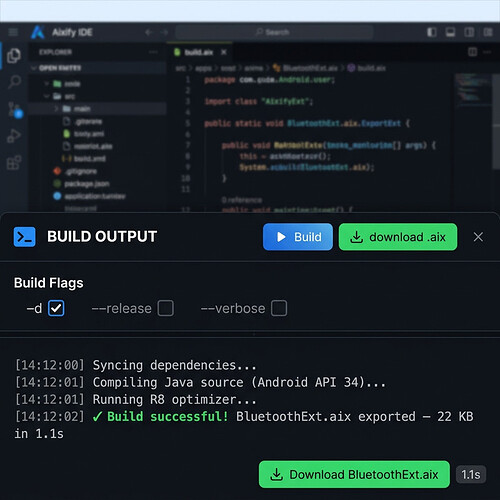Click the 'Running R8 optimizer...' log line
Image resolution: width=500 pixels, height=500 pixels.
[136, 399]
